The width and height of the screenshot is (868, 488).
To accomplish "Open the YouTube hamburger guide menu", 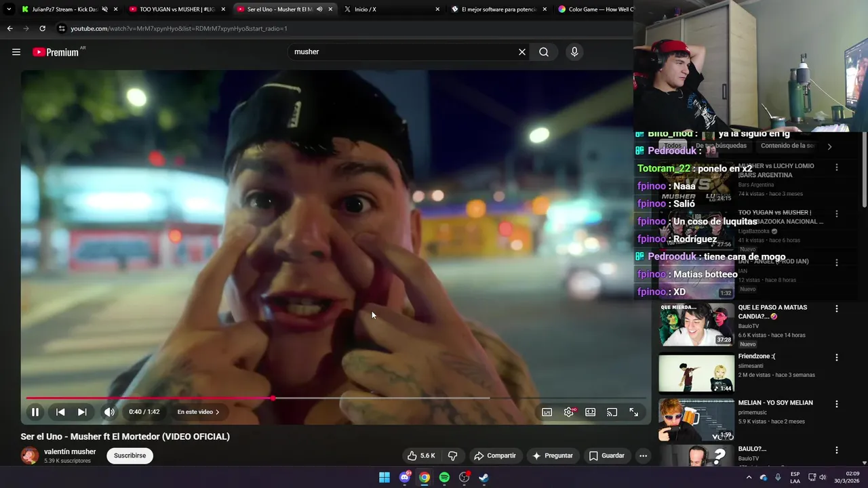I will (16, 52).
